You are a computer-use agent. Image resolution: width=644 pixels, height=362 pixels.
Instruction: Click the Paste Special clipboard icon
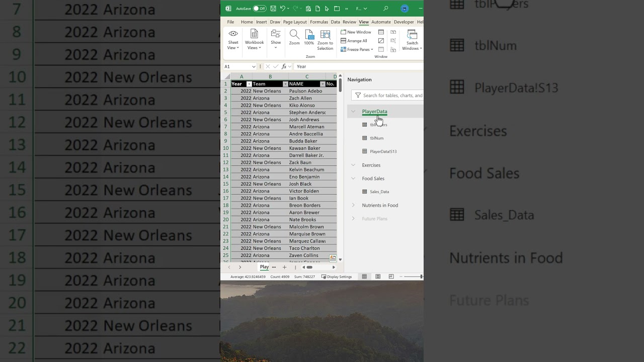pos(308,9)
